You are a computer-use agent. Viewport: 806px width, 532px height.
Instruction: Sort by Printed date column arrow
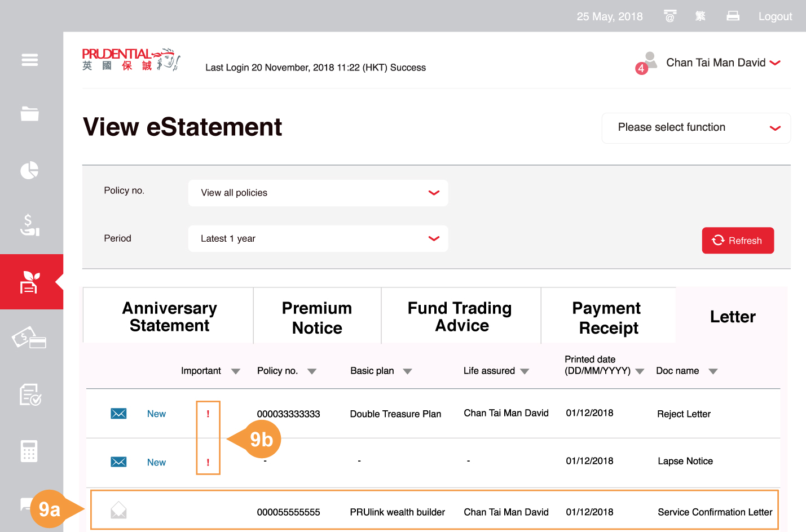pos(640,371)
